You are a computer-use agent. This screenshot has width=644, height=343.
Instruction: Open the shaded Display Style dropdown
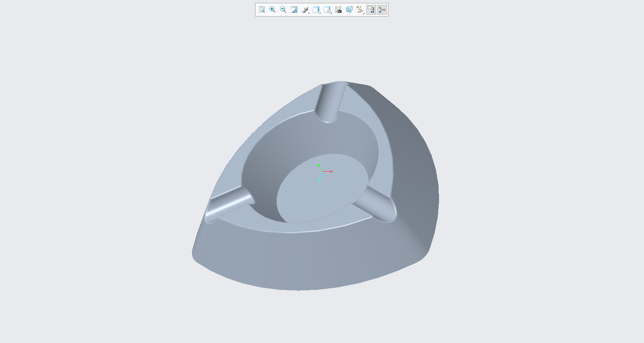pyautogui.click(x=305, y=10)
